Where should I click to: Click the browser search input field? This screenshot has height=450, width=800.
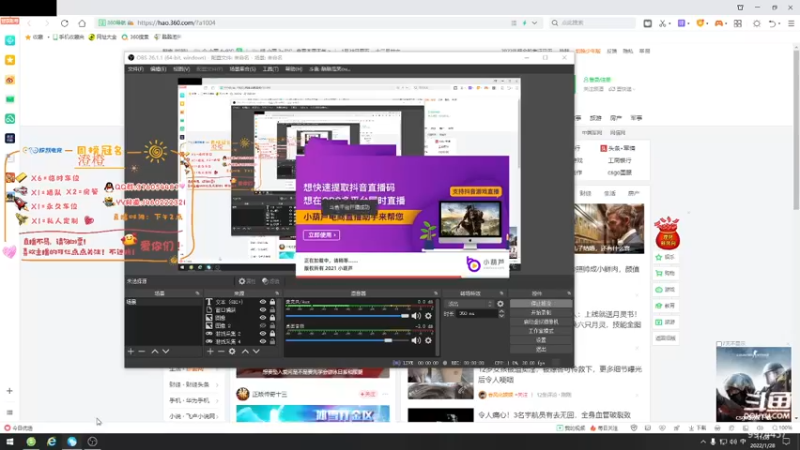(x=594, y=23)
